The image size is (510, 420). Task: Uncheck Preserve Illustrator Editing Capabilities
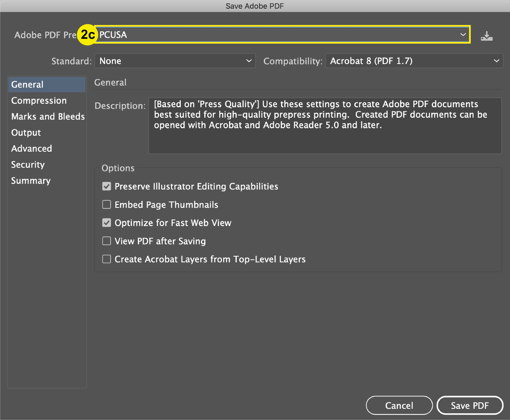click(107, 186)
